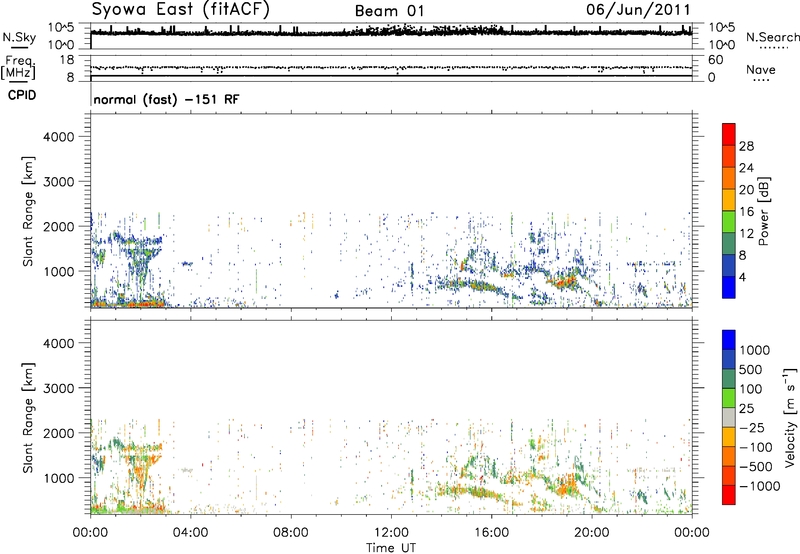The image size is (800, 554).
Task: Click the '04:00' time tick label
Action: (x=190, y=533)
